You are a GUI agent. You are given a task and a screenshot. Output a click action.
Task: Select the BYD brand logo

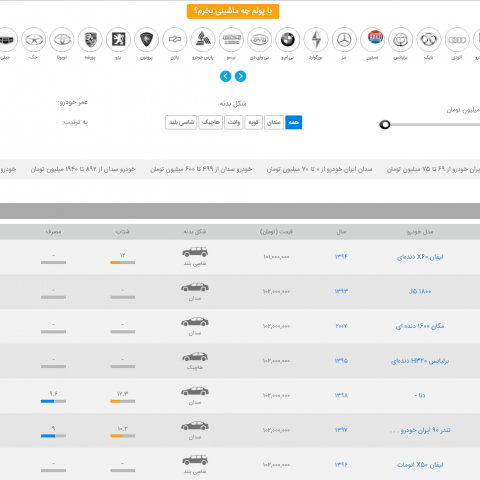click(259, 40)
